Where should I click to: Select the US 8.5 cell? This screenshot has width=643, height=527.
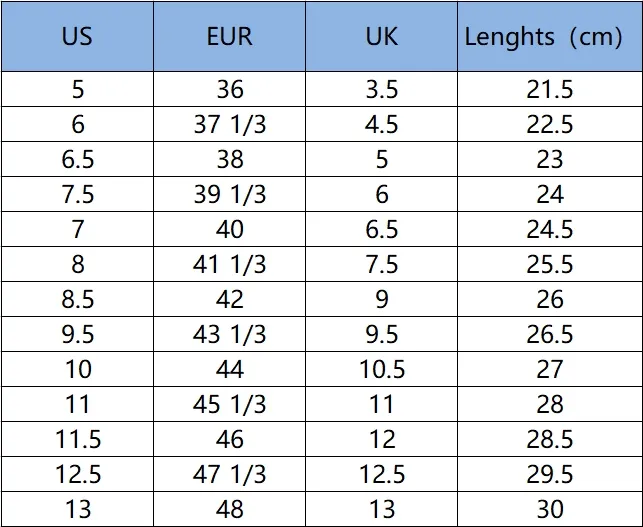tap(77, 299)
